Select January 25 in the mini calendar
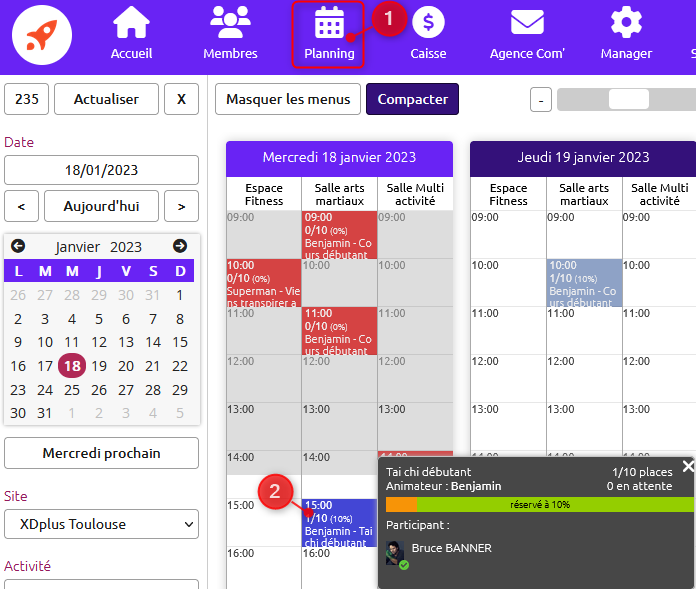 coord(71,389)
